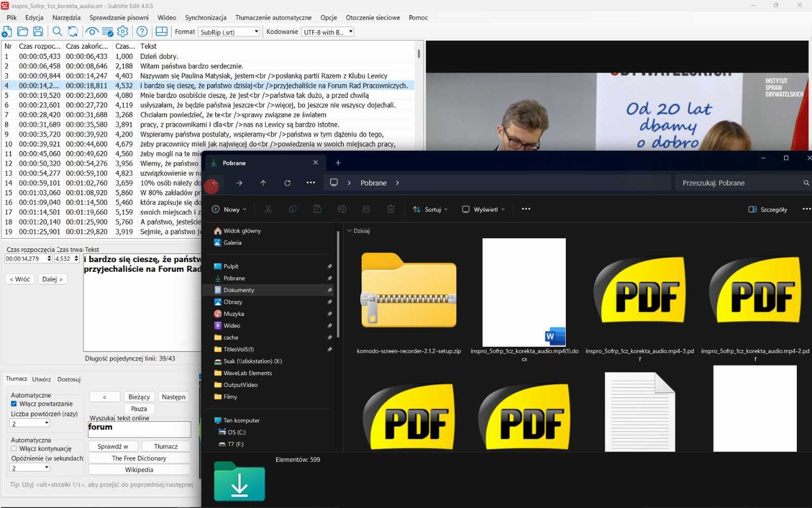Open the Synchronizacja menu
The width and height of the screenshot is (812, 508).
coord(206,17)
